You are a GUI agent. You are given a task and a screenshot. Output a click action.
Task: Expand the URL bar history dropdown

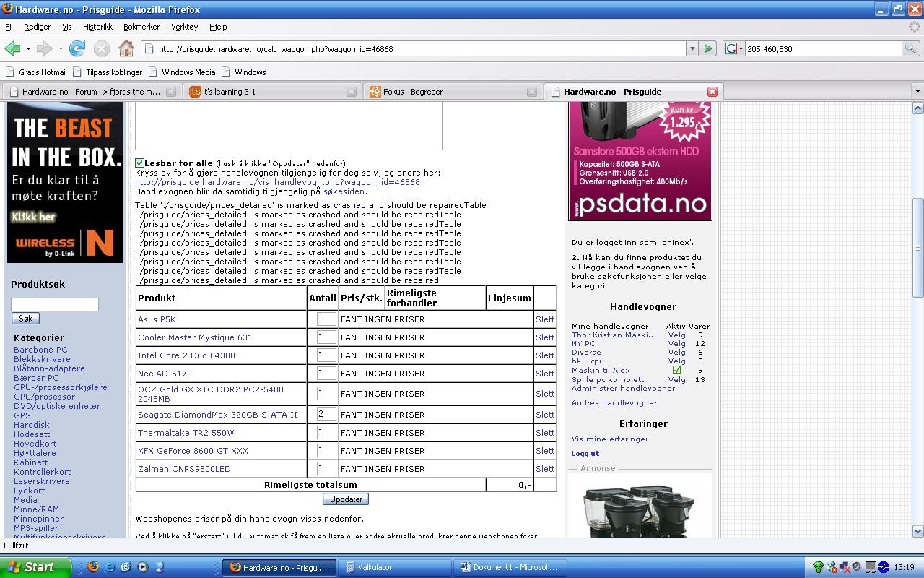[x=692, y=49]
